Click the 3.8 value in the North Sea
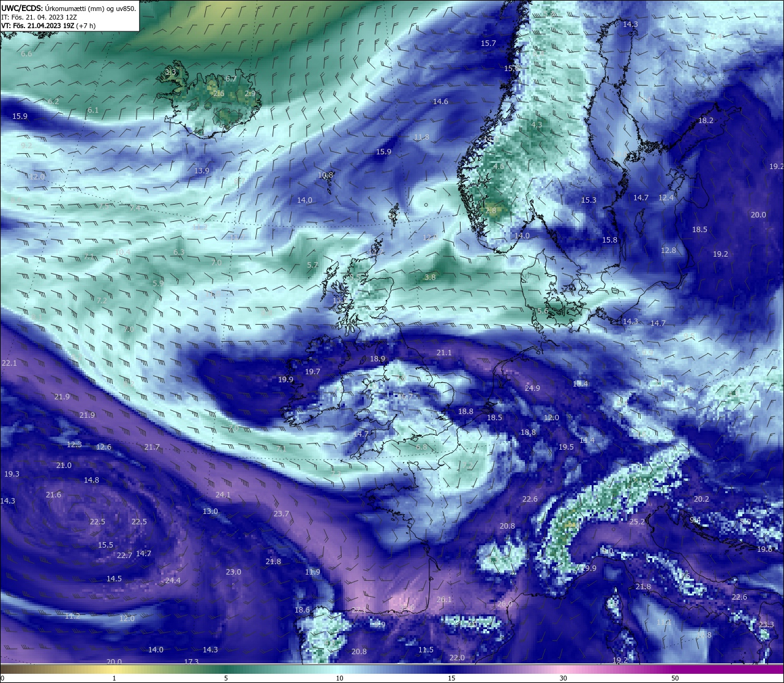 [x=430, y=277]
